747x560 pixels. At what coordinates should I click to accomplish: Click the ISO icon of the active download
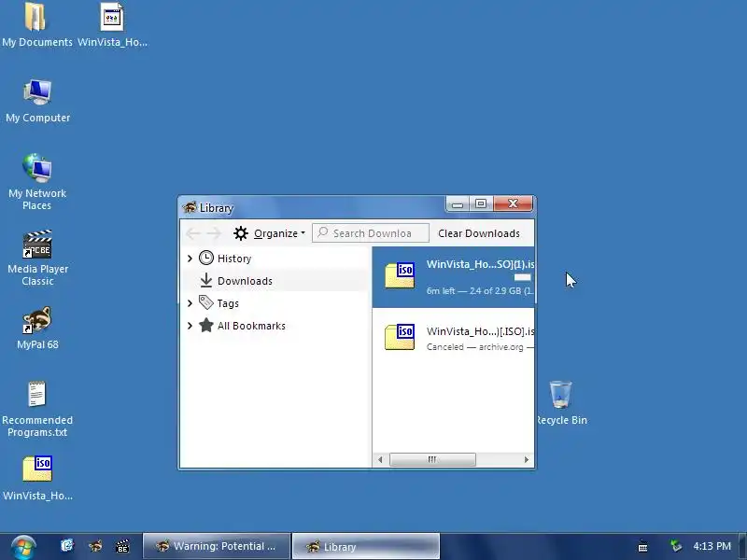[x=400, y=274]
